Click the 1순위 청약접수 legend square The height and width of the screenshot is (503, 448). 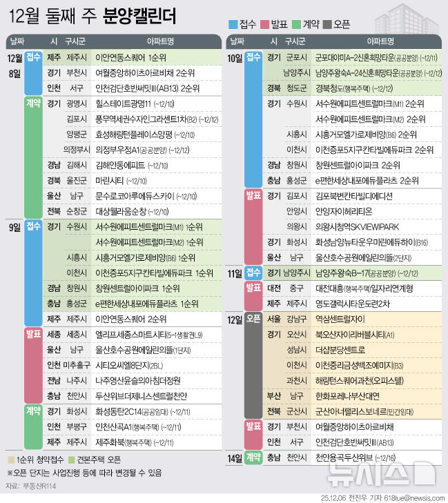[10, 459]
